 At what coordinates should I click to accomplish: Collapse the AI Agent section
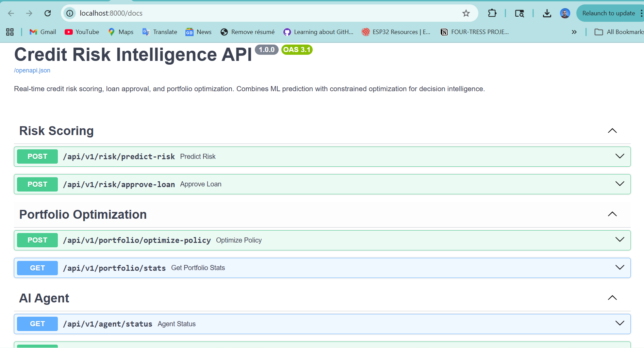tap(612, 298)
